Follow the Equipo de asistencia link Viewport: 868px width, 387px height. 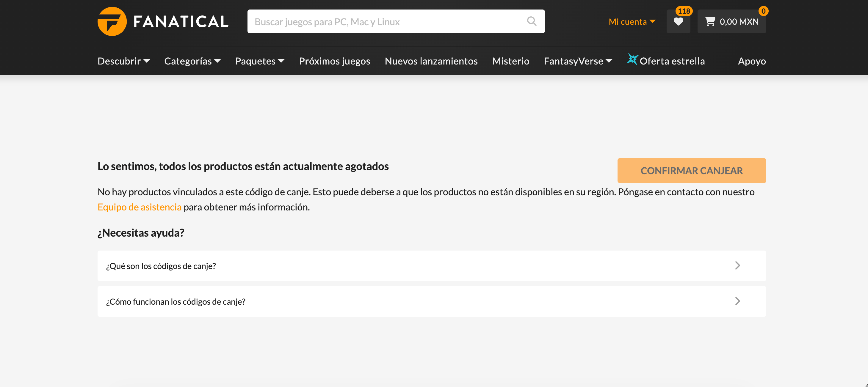(139, 207)
